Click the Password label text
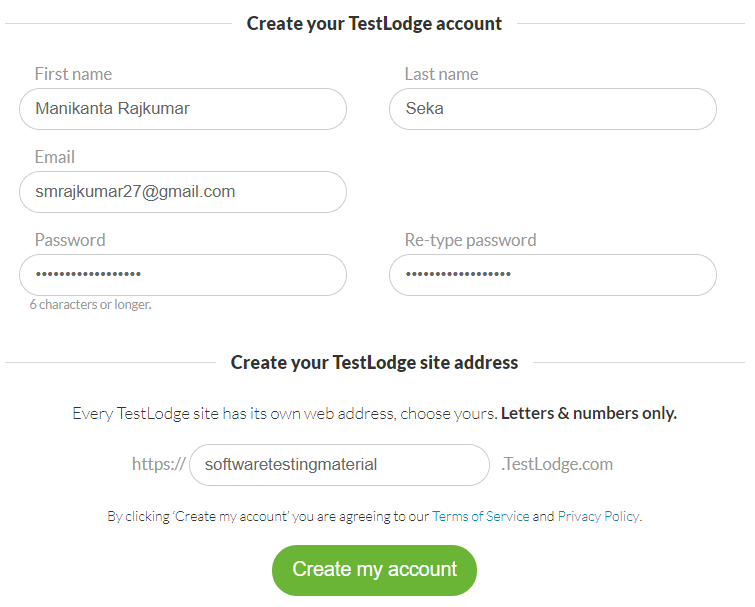The width and height of the screenshot is (755, 607). click(x=70, y=240)
